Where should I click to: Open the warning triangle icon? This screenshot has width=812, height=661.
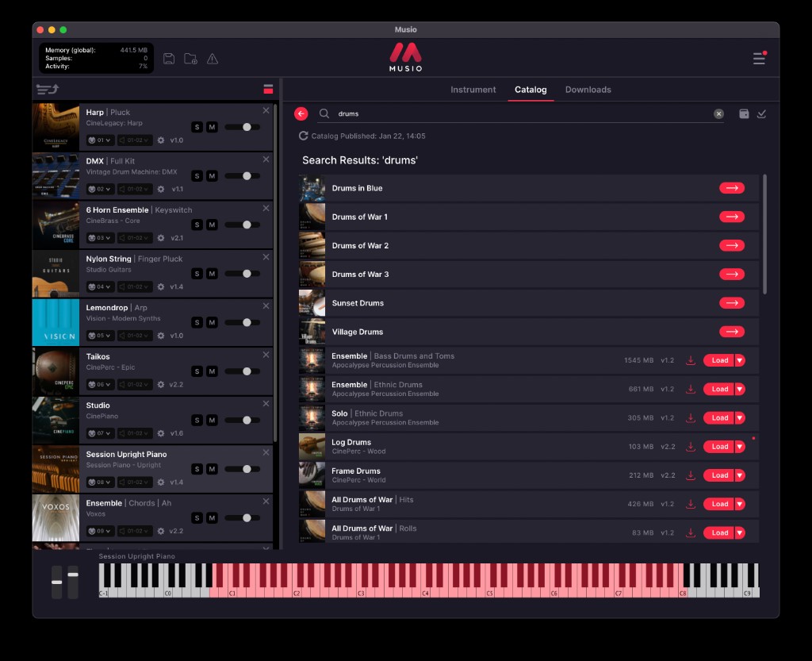tap(212, 58)
